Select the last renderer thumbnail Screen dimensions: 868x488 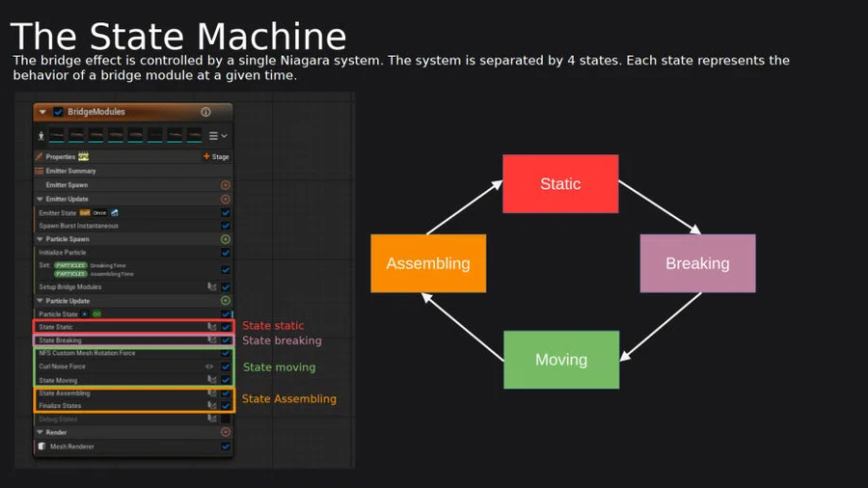pyautogui.click(x=194, y=135)
